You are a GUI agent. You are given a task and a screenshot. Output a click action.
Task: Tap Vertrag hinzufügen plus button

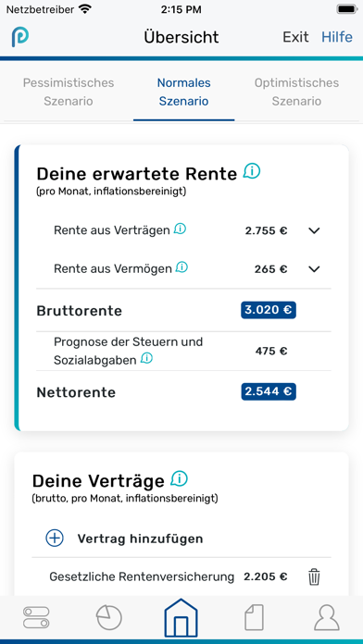click(55, 538)
